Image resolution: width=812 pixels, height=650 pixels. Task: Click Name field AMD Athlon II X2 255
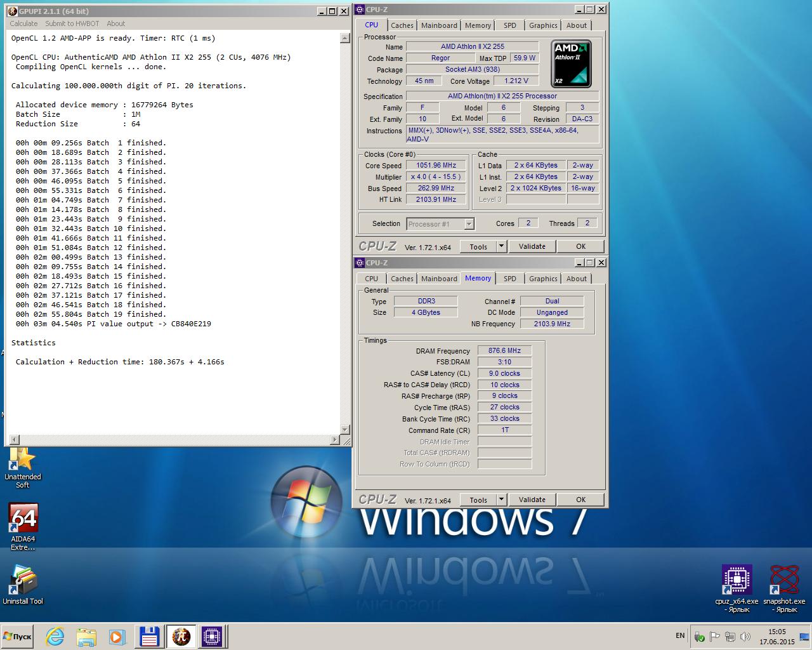coord(472,46)
